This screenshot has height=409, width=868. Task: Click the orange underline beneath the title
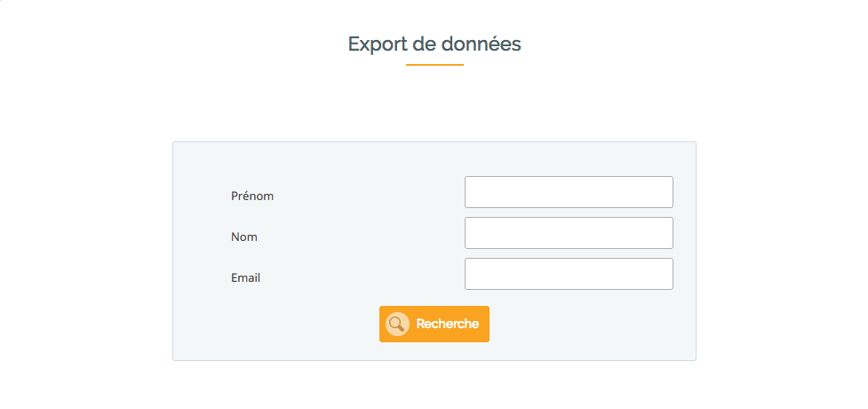click(x=434, y=65)
